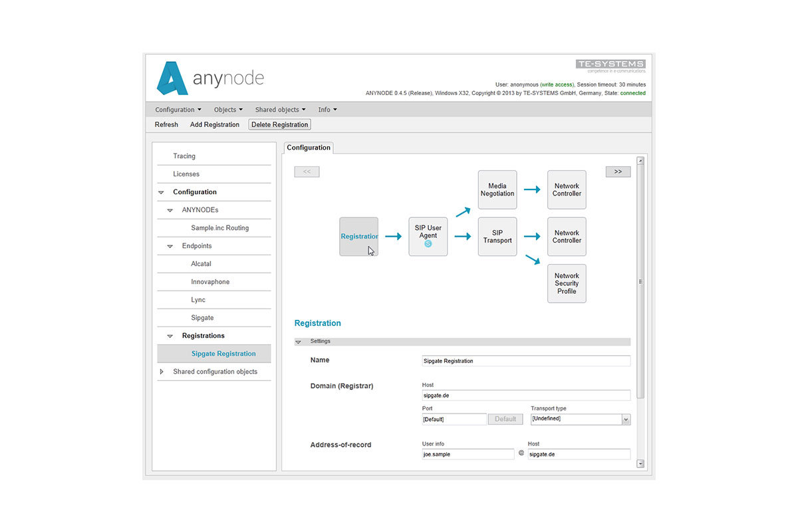
Task: Open the Info menu
Action: (327, 110)
